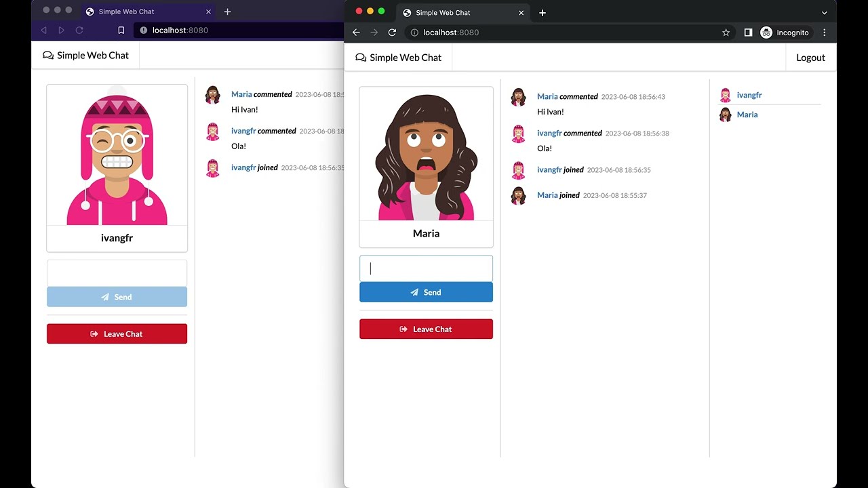Click inside Maria's message input field
868x488 pixels.
(426, 268)
